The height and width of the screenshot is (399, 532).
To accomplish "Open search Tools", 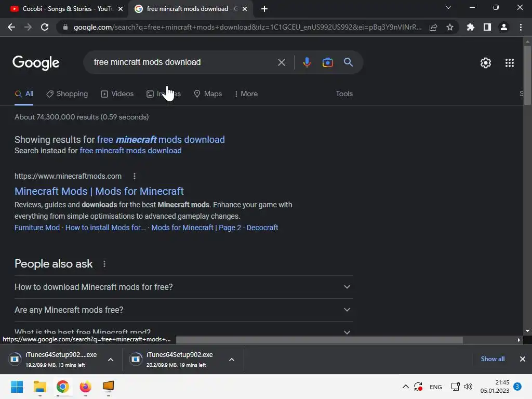I will (344, 94).
